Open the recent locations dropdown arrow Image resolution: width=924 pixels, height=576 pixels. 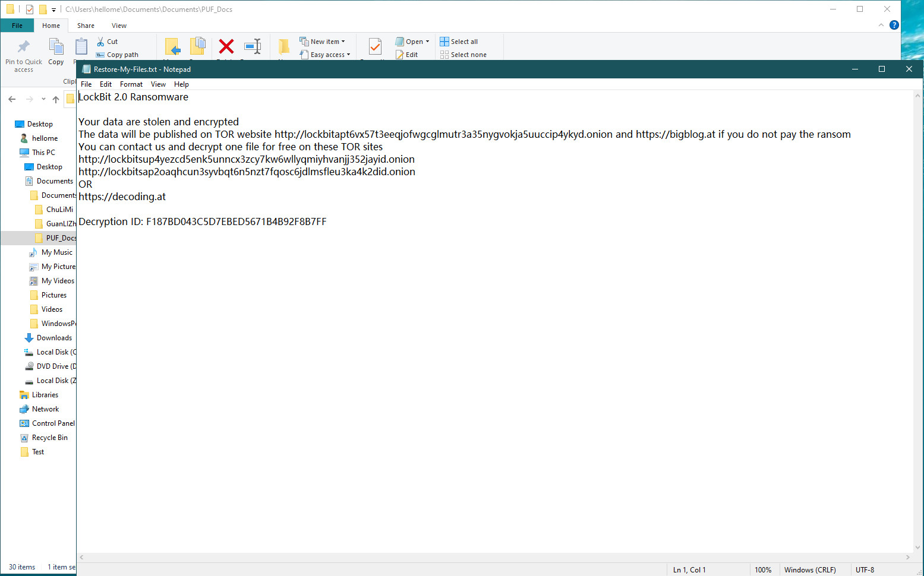click(x=43, y=99)
